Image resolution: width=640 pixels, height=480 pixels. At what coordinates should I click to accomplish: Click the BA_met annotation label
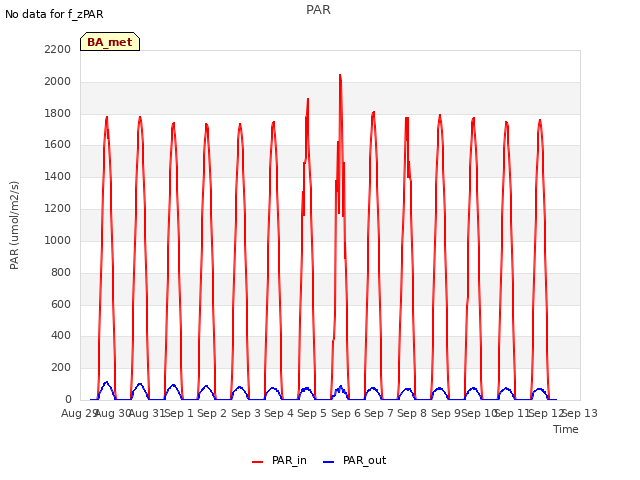[110, 42]
